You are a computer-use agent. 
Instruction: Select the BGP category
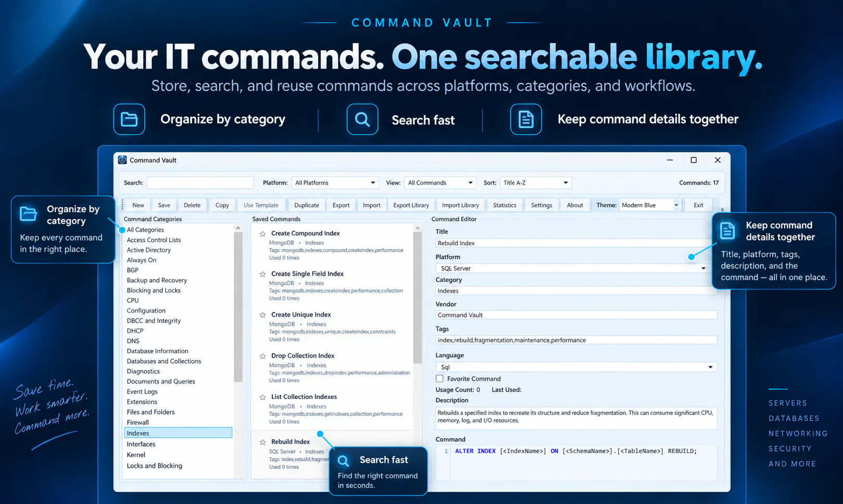pos(133,270)
